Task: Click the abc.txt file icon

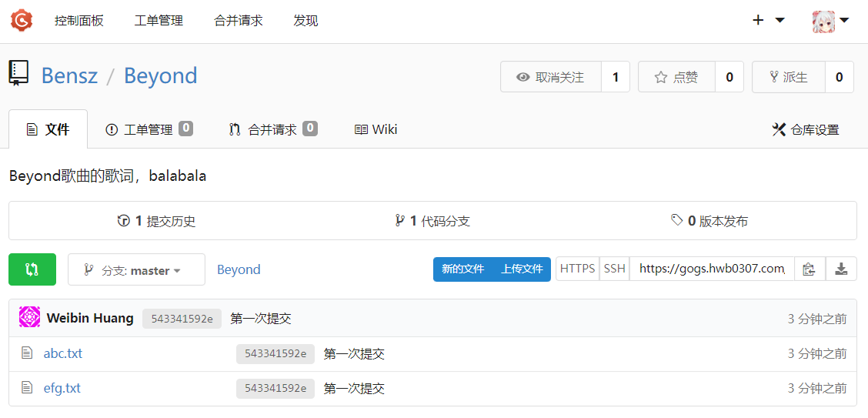Action: (27, 353)
